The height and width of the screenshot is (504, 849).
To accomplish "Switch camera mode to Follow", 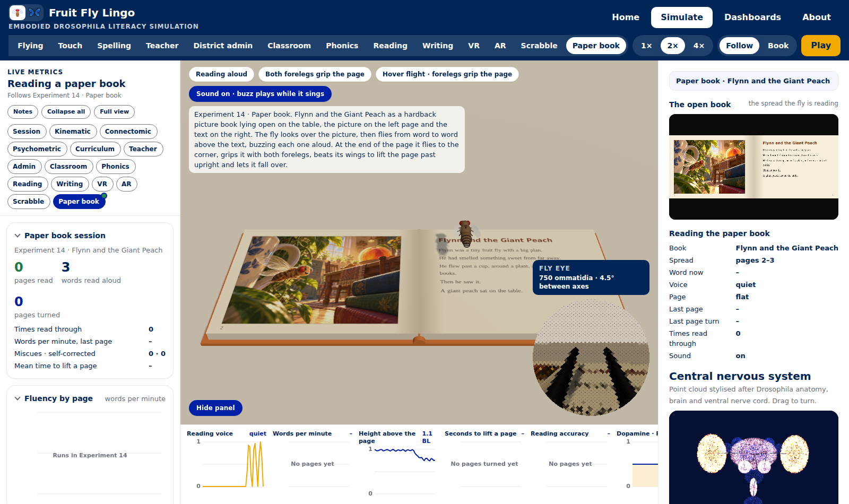I will [739, 46].
